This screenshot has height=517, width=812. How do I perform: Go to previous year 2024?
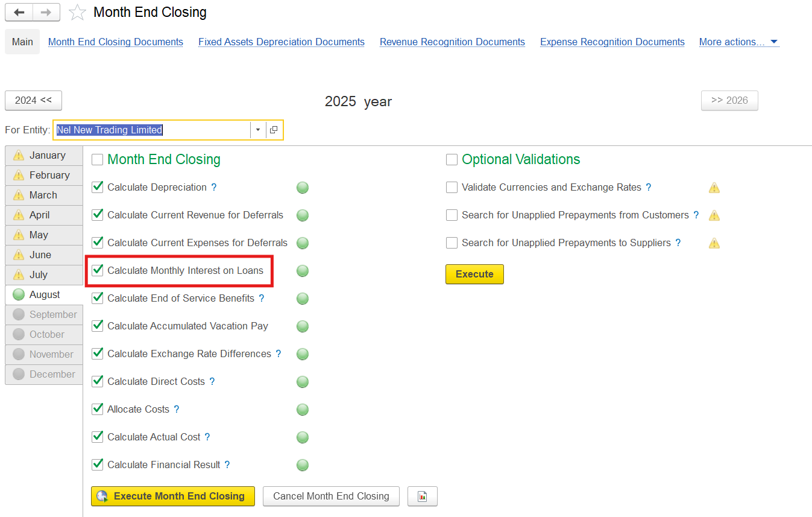(x=33, y=100)
